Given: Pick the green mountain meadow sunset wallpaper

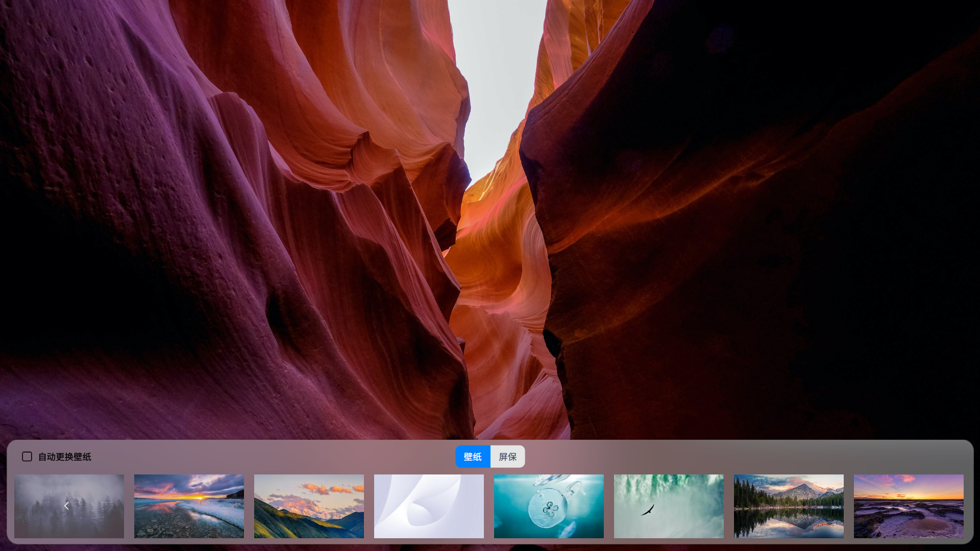Looking at the screenshot, I should tap(309, 506).
